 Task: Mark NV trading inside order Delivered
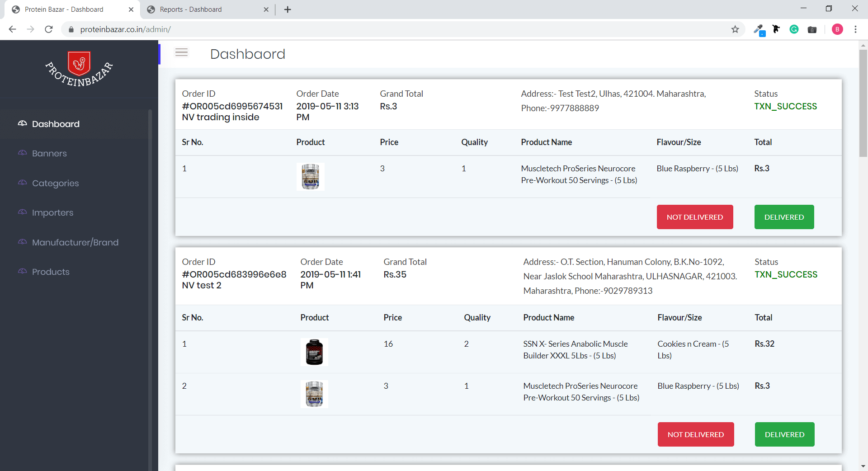pyautogui.click(x=784, y=217)
